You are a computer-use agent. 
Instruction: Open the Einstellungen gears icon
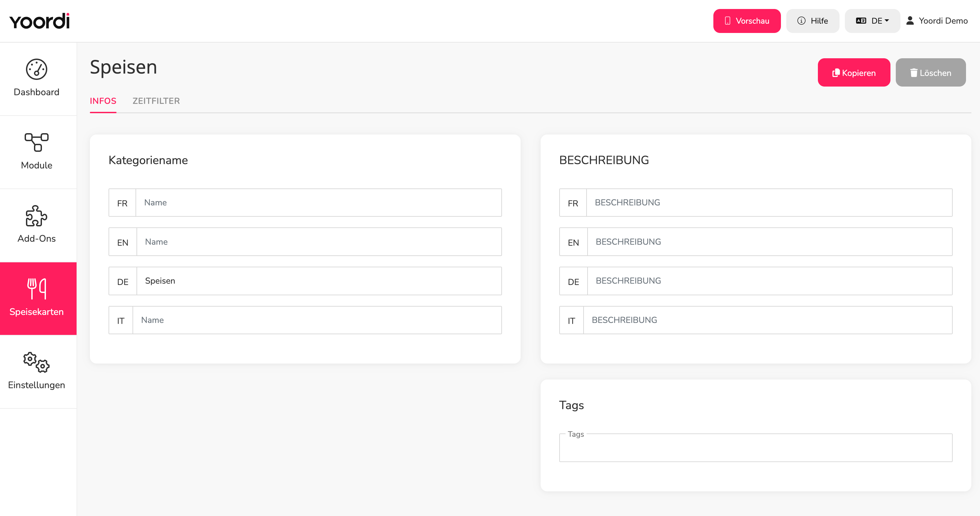[37, 362]
